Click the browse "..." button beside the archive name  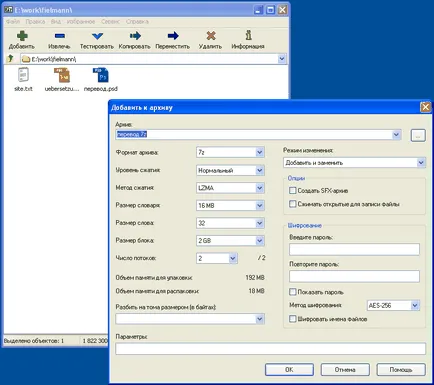click(418, 135)
